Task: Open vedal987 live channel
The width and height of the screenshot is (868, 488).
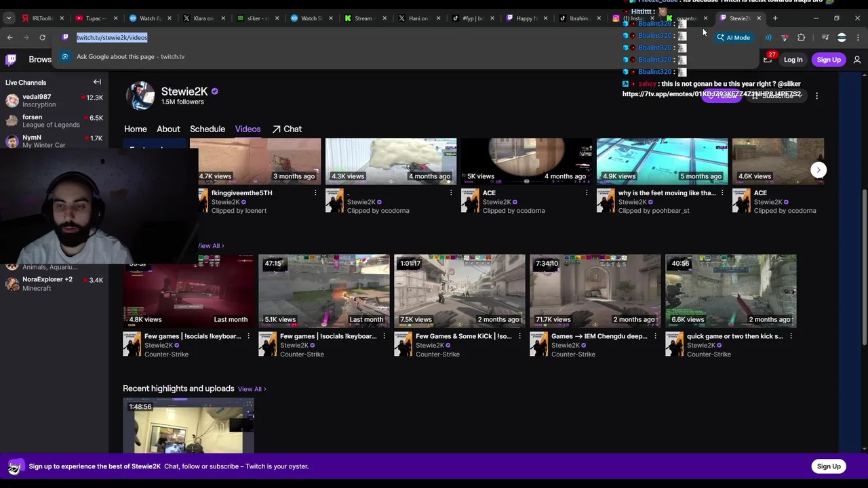Action: point(54,100)
